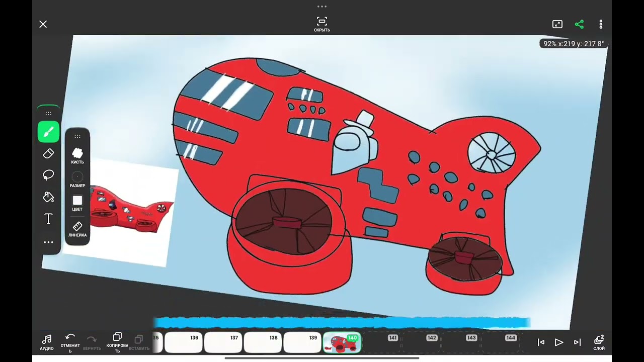Select the Lasso selection tool
This screenshot has width=644, height=362.
point(48,175)
